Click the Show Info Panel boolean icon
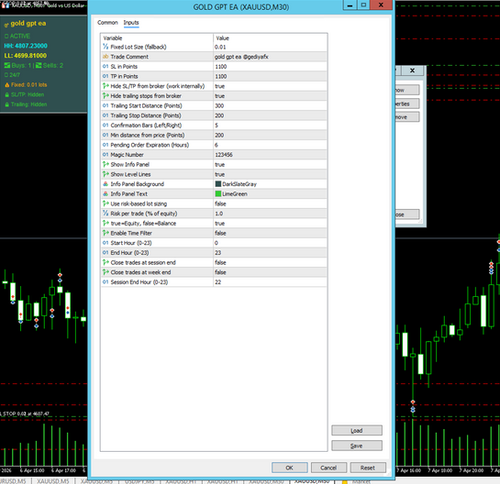This screenshot has height=484, width=500. pyautogui.click(x=106, y=164)
